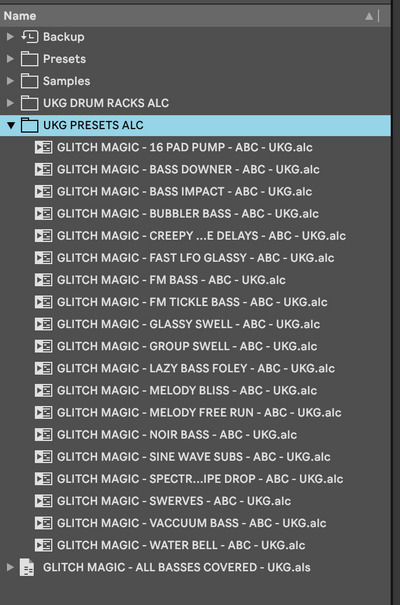Collapse the UKG PRESETS ALC folder
This screenshot has width=400, height=605.
coord(11,125)
